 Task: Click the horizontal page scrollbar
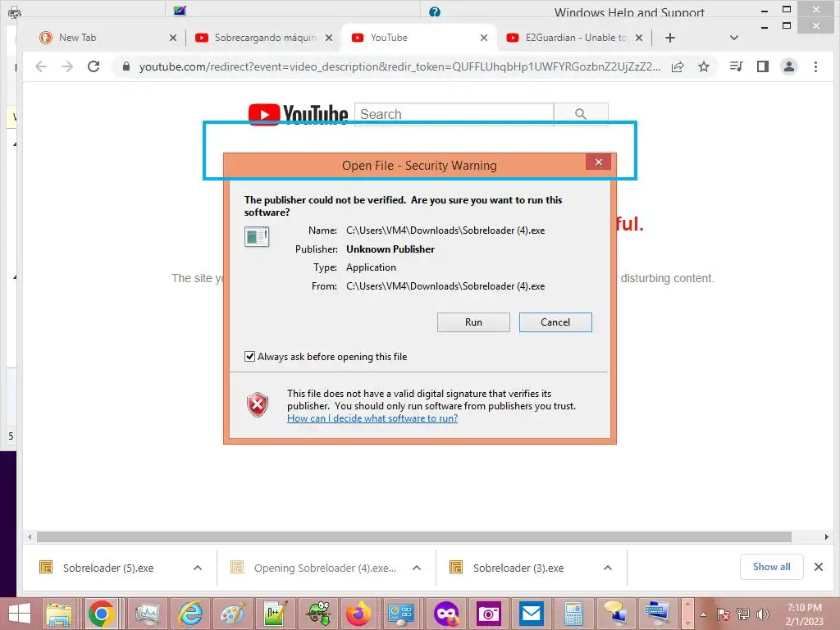pyautogui.click(x=414, y=536)
